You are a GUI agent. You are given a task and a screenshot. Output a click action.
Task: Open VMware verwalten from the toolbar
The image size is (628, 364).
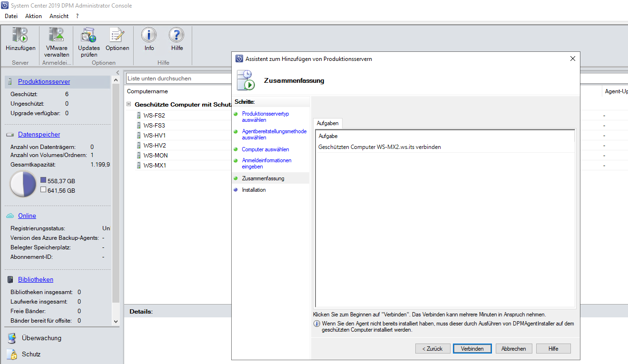(x=57, y=36)
